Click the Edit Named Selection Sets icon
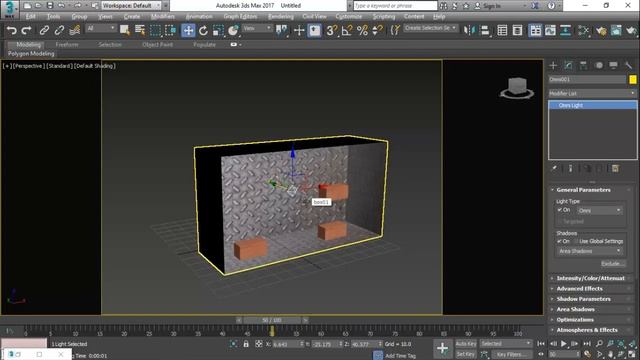Viewport: 640px width, 360px height. click(395, 30)
